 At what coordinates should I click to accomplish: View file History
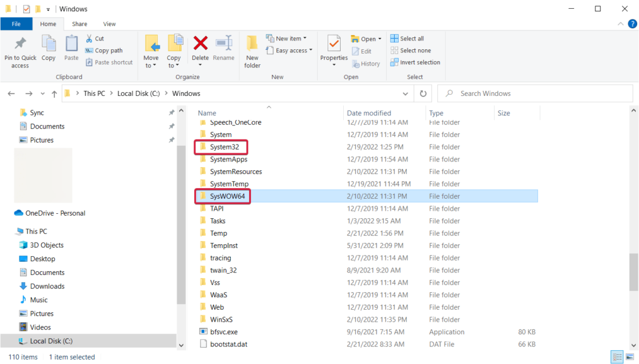366,64
